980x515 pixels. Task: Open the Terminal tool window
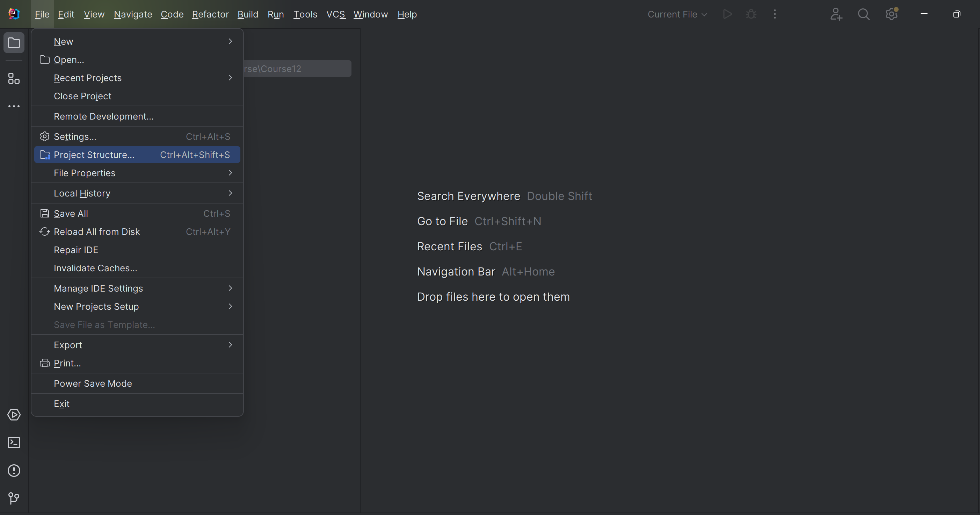[14, 443]
